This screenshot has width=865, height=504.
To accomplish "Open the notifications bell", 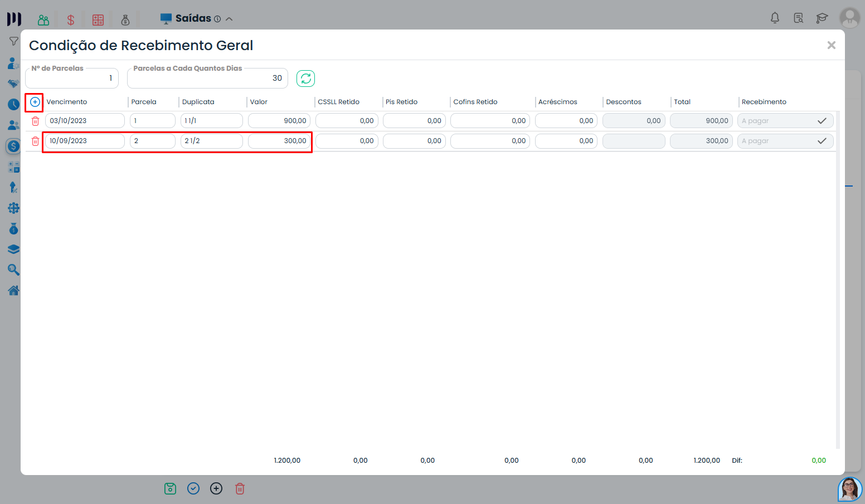I will point(775,18).
